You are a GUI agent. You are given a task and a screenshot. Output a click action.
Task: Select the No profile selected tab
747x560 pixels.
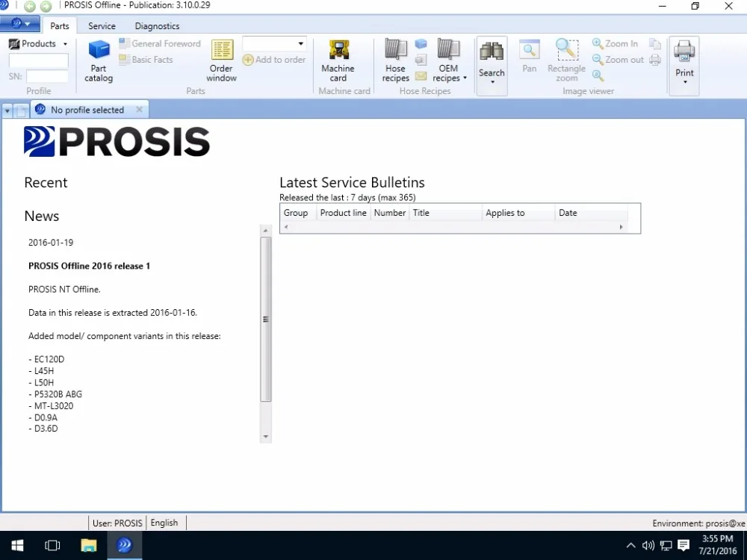(x=87, y=110)
